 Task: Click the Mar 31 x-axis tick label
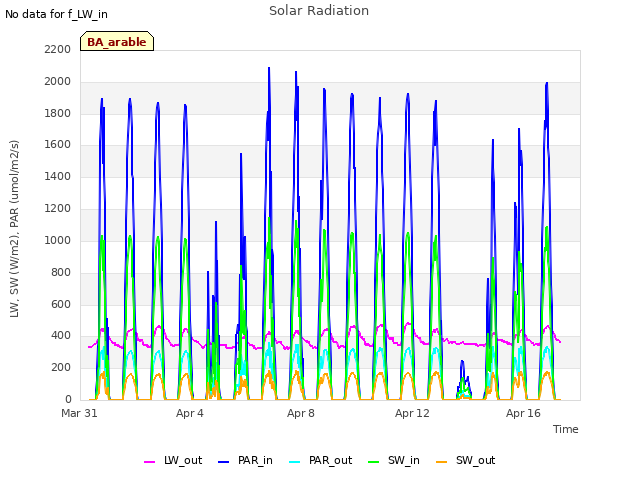point(79,413)
